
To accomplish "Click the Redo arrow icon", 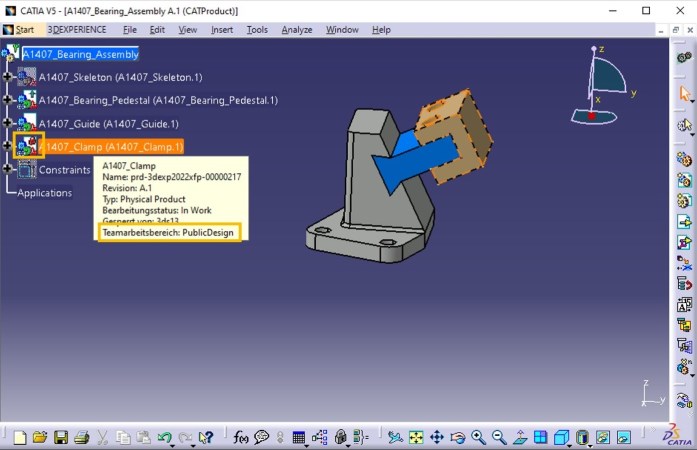I will (x=185, y=438).
